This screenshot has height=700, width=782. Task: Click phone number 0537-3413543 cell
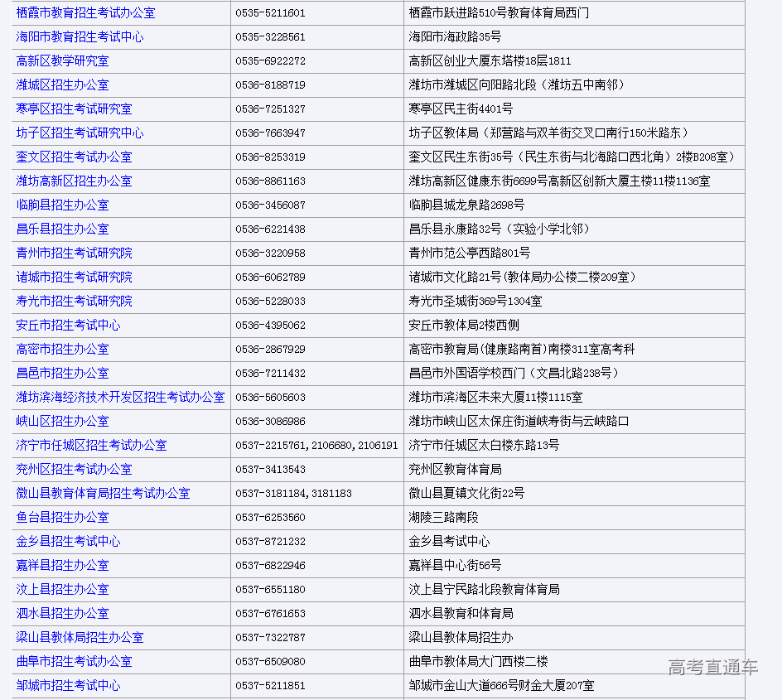coord(270,470)
